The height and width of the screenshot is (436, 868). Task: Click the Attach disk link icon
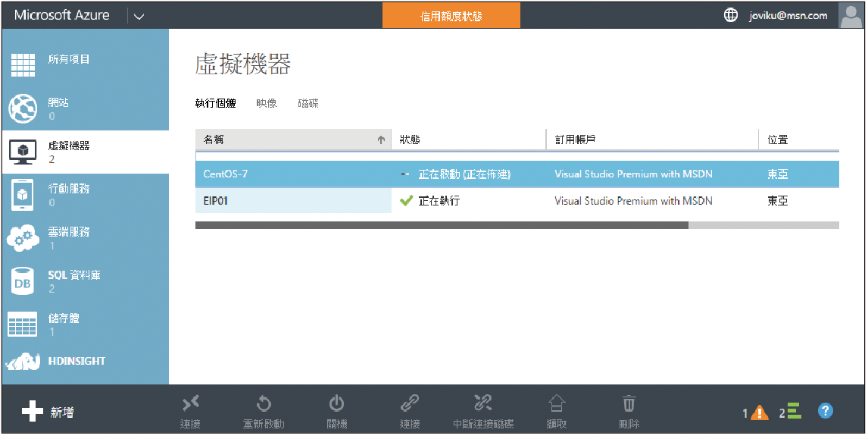click(410, 404)
